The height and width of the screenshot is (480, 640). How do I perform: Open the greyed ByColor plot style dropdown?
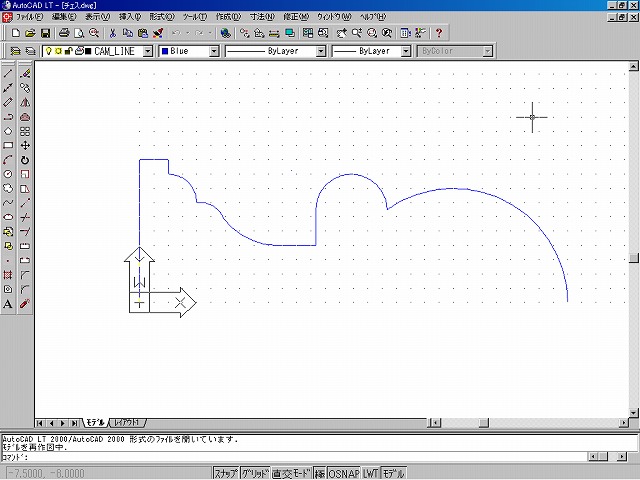[487, 51]
